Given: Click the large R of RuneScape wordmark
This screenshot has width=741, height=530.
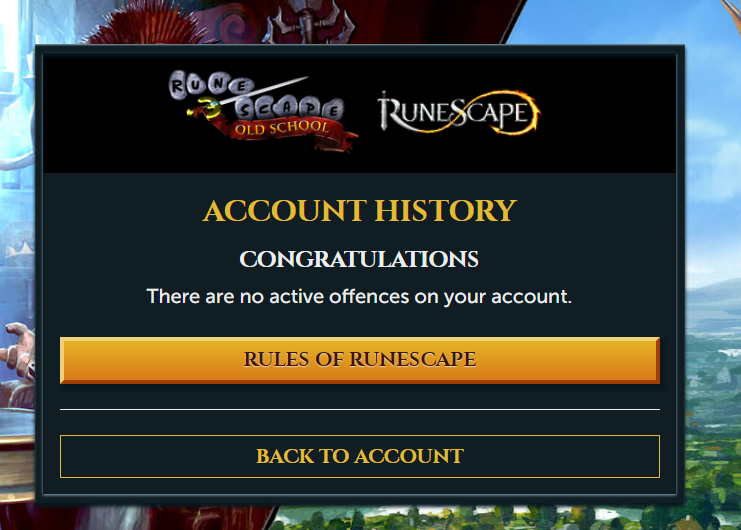Looking at the screenshot, I should coord(390,111).
